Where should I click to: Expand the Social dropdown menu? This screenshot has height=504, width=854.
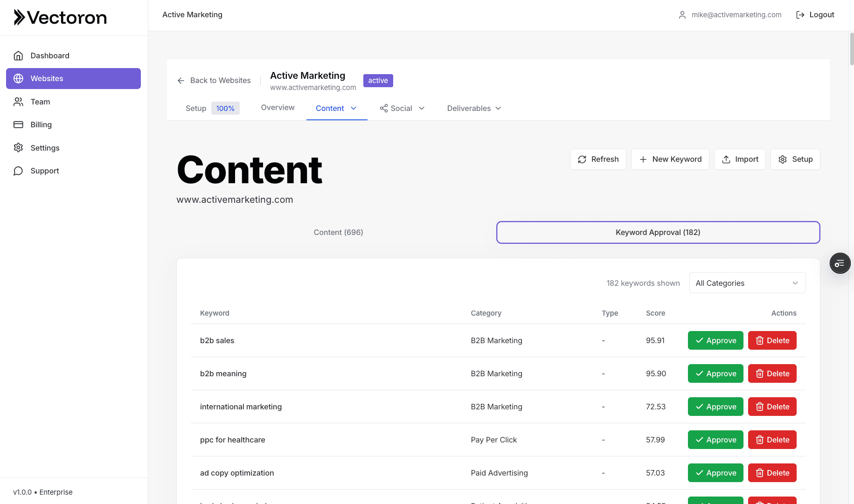tap(402, 108)
